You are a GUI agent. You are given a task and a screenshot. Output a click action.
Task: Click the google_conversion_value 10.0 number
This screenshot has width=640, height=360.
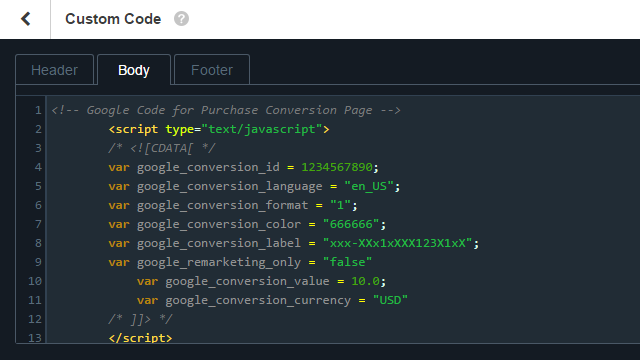point(365,281)
